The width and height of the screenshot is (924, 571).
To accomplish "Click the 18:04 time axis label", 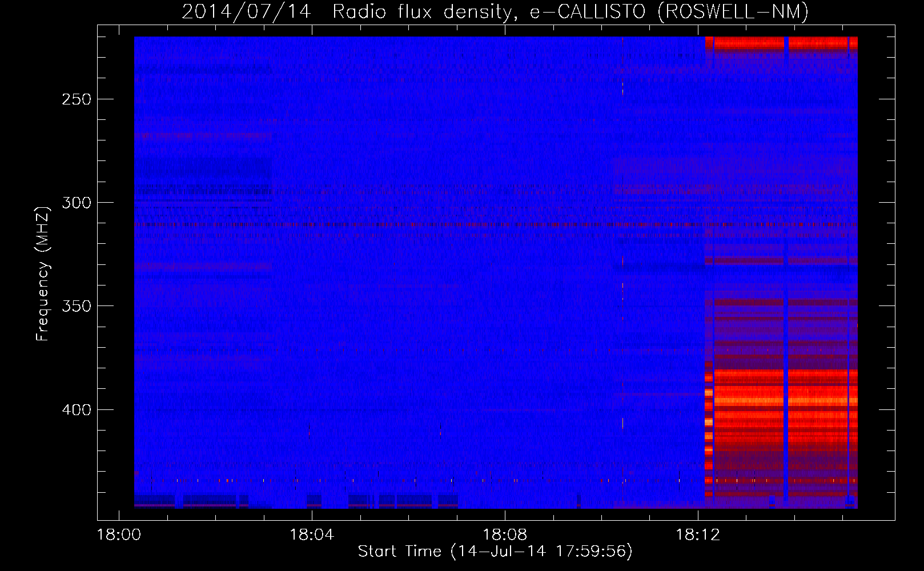I will [312, 535].
